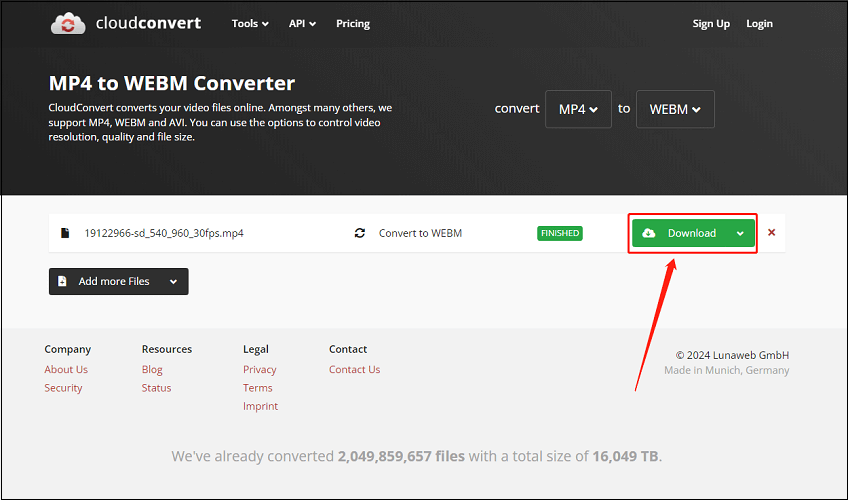
Task: Click the Login link
Action: 759,24
